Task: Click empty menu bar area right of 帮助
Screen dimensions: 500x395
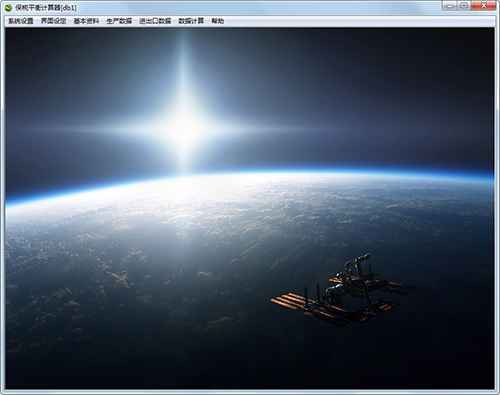Action: [360, 21]
